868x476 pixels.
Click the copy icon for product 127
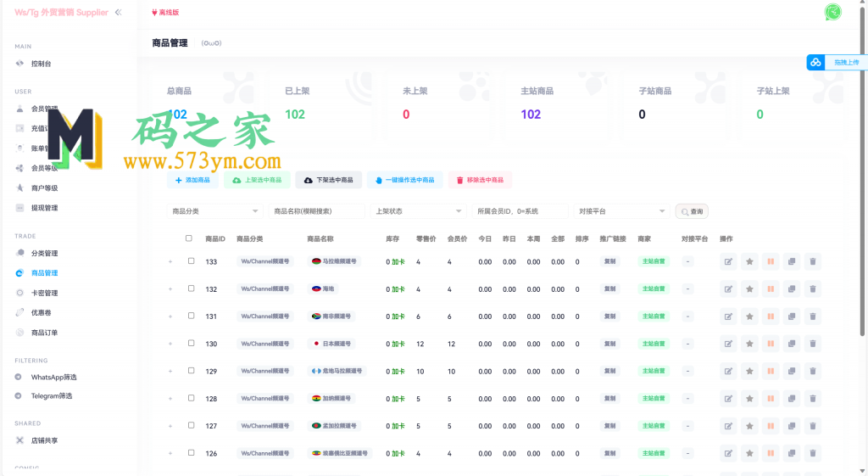tap(792, 426)
